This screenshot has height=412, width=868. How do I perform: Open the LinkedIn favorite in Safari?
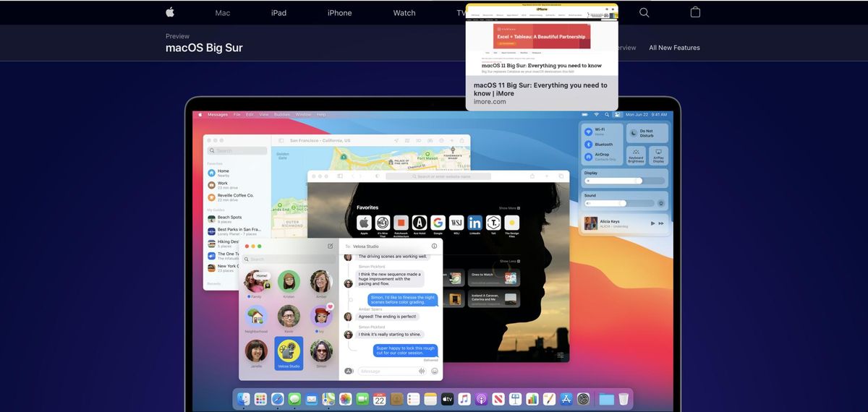tap(475, 223)
